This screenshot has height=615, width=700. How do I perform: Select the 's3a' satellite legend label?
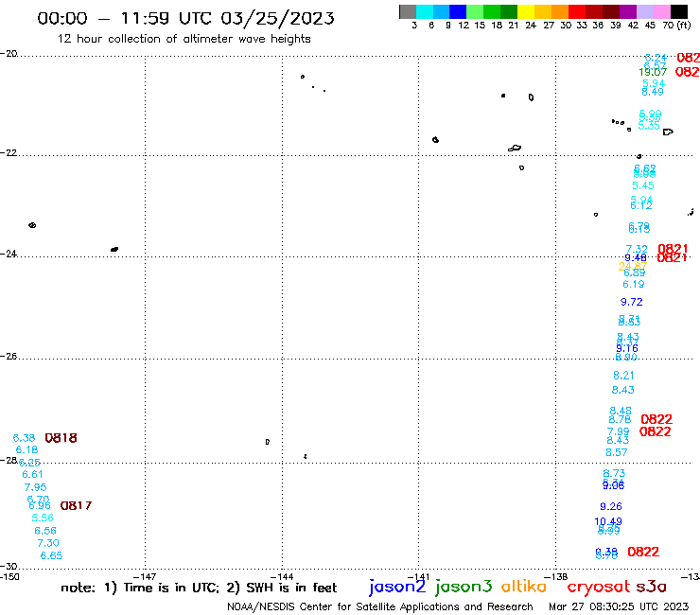[652, 587]
